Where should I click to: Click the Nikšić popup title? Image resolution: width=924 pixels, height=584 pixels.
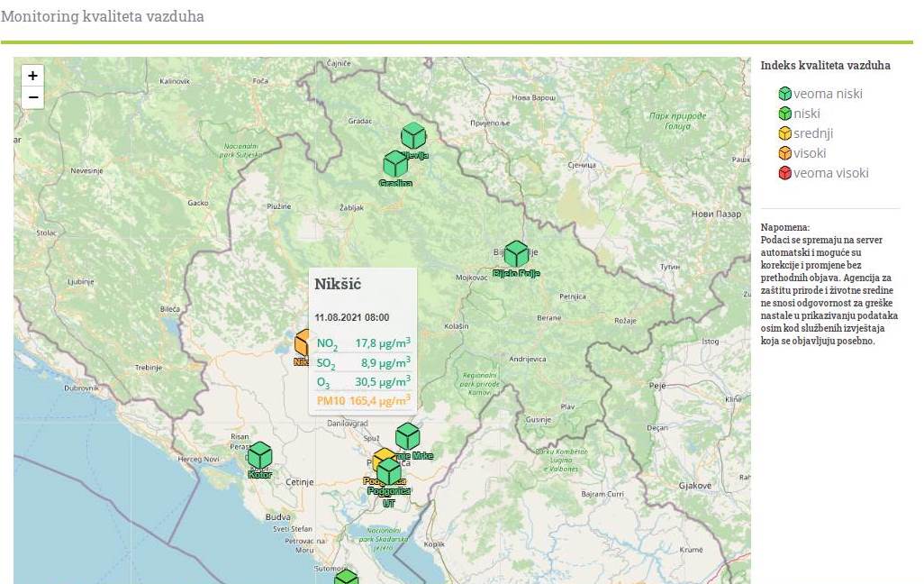[338, 284]
